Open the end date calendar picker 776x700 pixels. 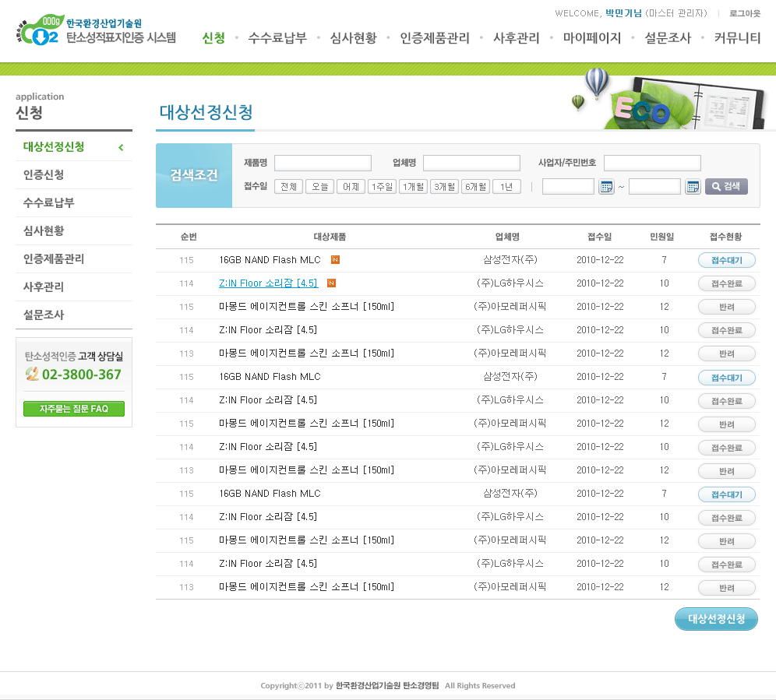[693, 187]
